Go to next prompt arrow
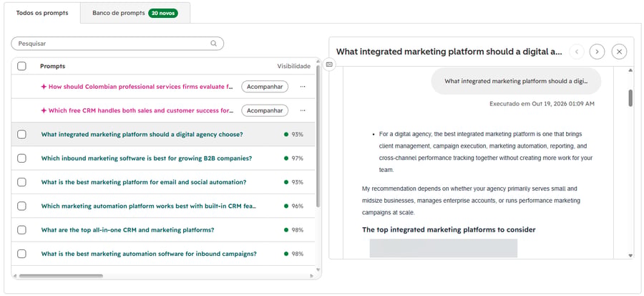 pos(597,52)
